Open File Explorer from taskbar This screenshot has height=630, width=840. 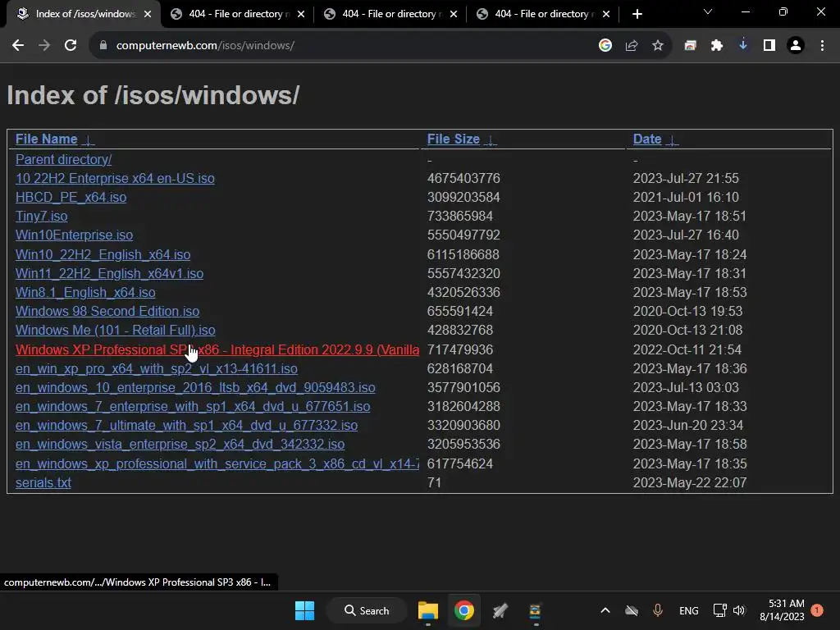point(428,610)
